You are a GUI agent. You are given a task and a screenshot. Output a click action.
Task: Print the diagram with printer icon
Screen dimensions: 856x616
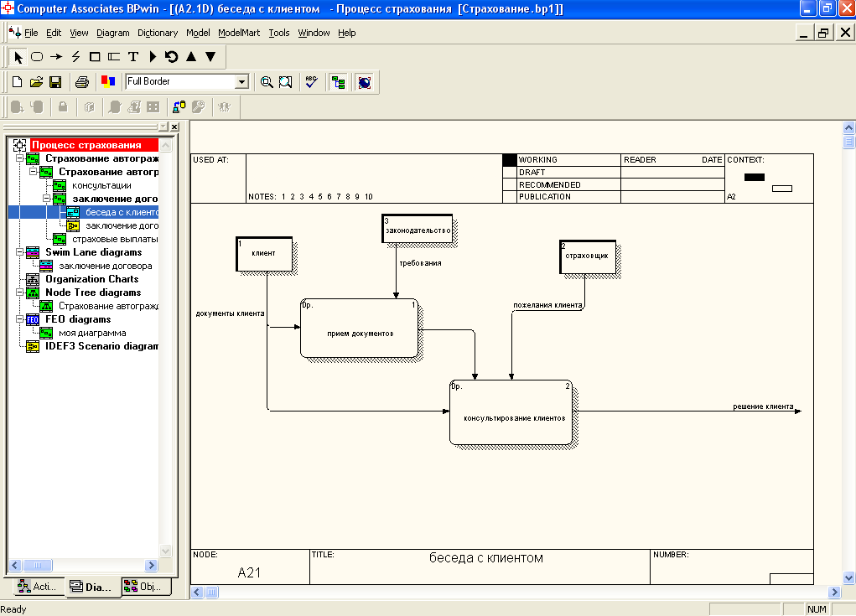point(82,82)
